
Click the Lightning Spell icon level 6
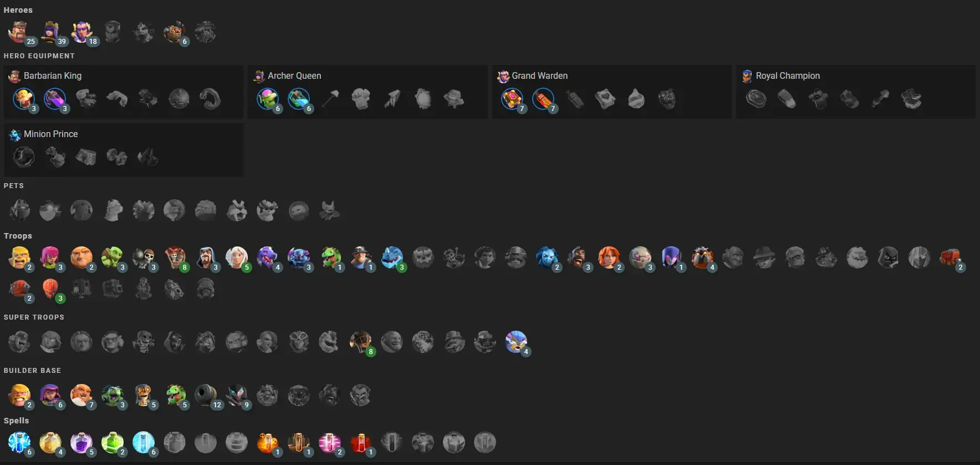19,442
